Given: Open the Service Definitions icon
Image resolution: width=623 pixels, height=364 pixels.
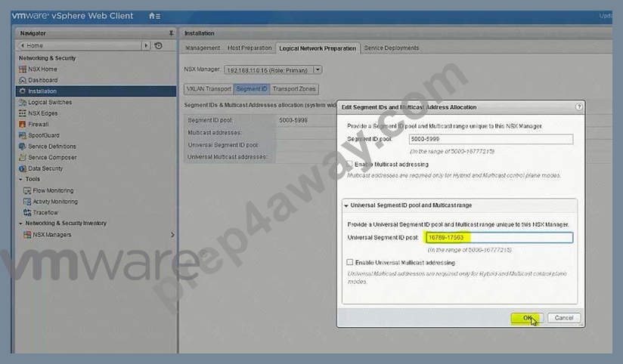Looking at the screenshot, I should pos(22,146).
